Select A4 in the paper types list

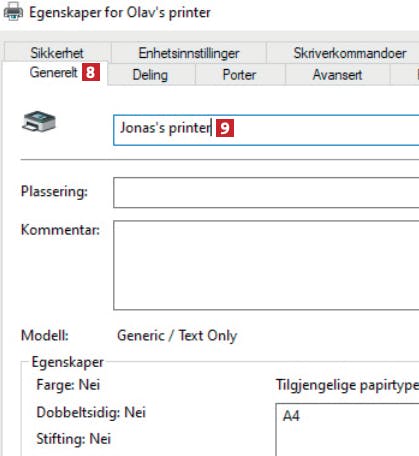[291, 416]
